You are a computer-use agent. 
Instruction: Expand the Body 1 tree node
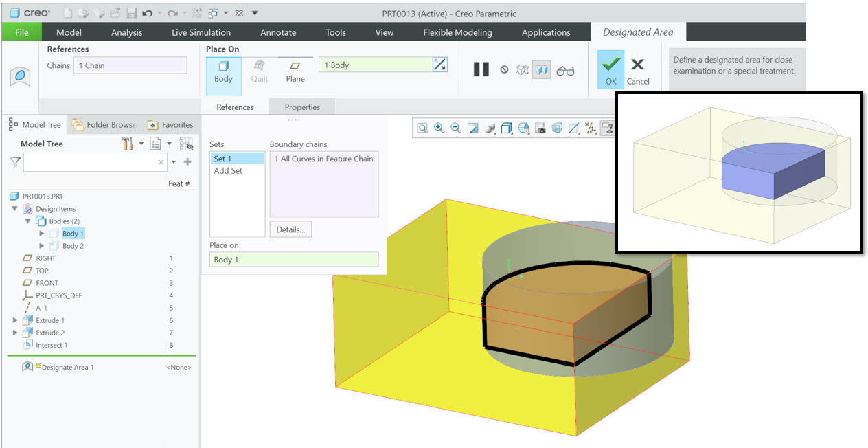coord(41,233)
